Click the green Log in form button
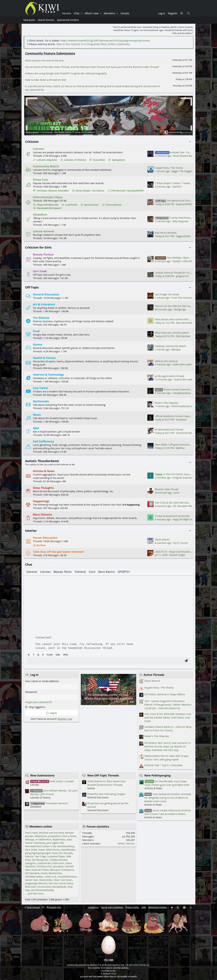Viewport: 217px width, 980px height. [x=51, y=713]
